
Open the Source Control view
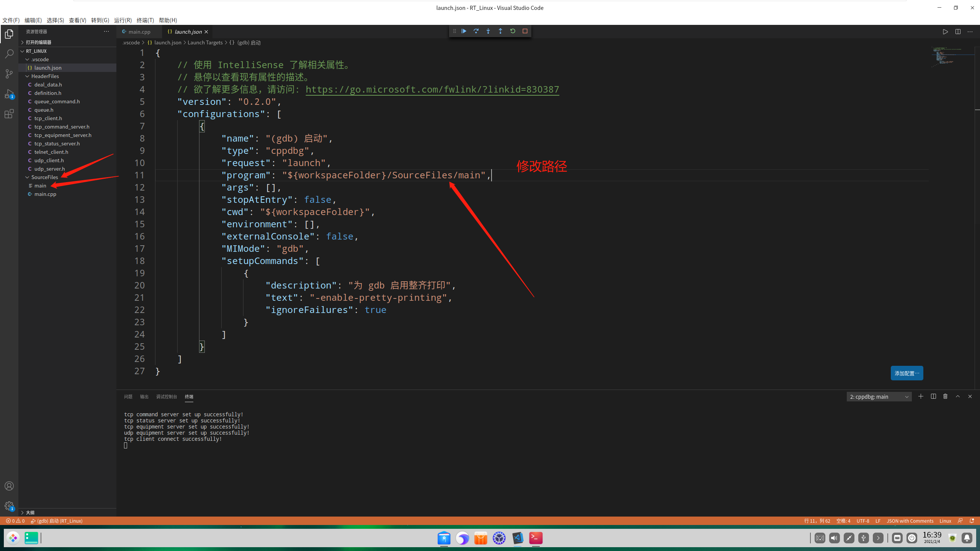point(9,73)
